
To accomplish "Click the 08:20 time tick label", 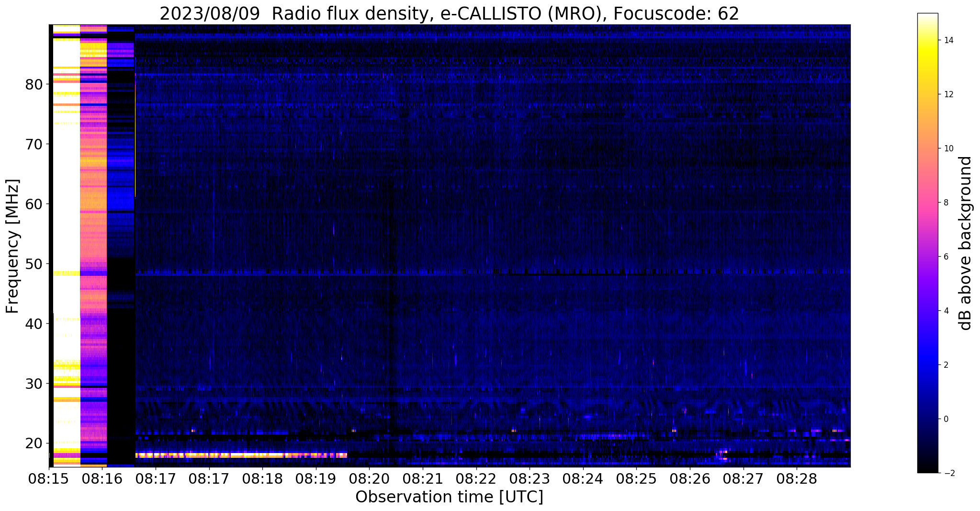I will pos(369,478).
